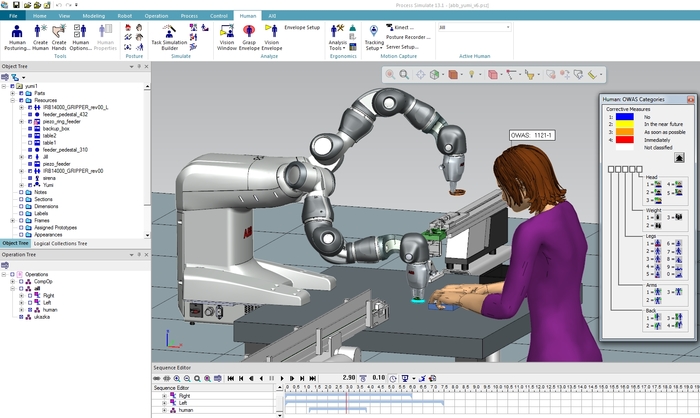
Task: Expand the human operation in Operation Tree
Action: tap(21, 309)
